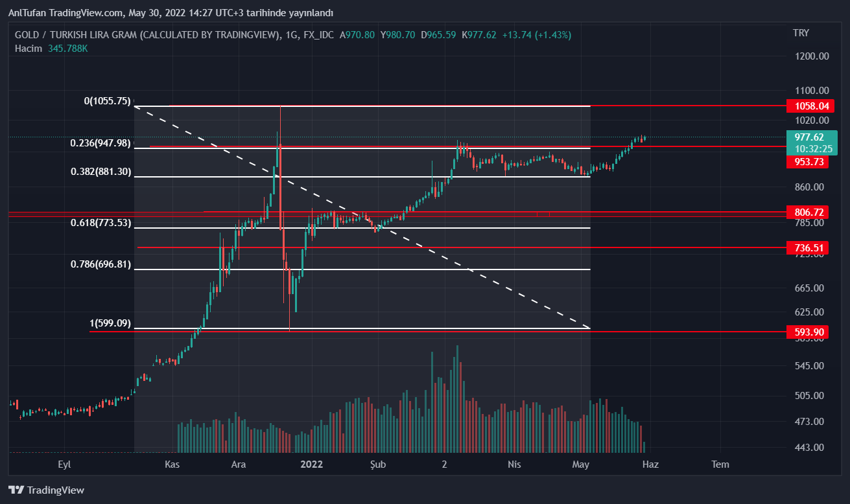Click the 0(1055.75) Fibonacci level label
Viewport: 850px width, 504px height.
[x=107, y=101]
